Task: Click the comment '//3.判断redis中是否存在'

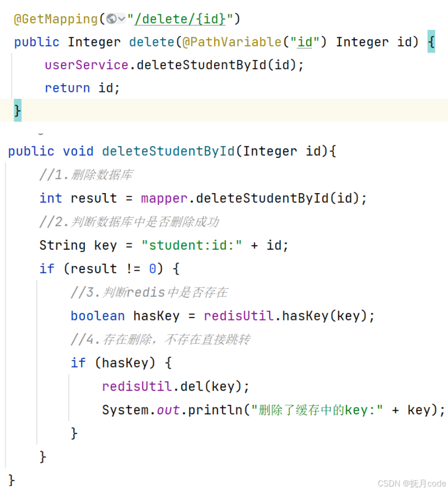Action: (149, 292)
